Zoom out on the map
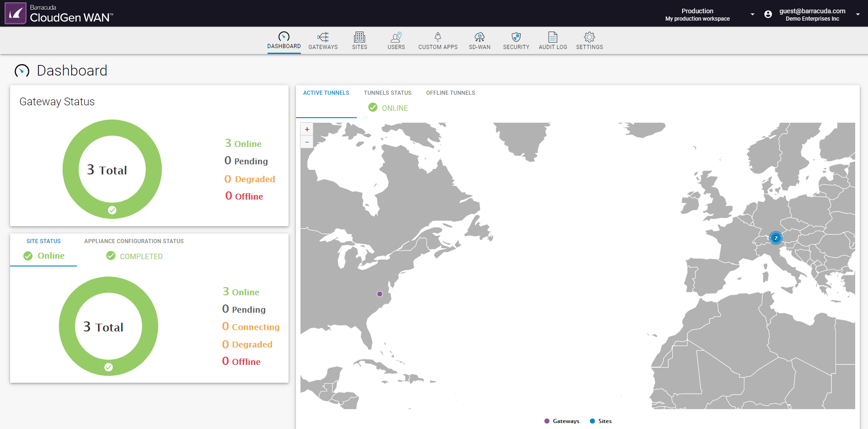The image size is (868, 429). pos(307,141)
